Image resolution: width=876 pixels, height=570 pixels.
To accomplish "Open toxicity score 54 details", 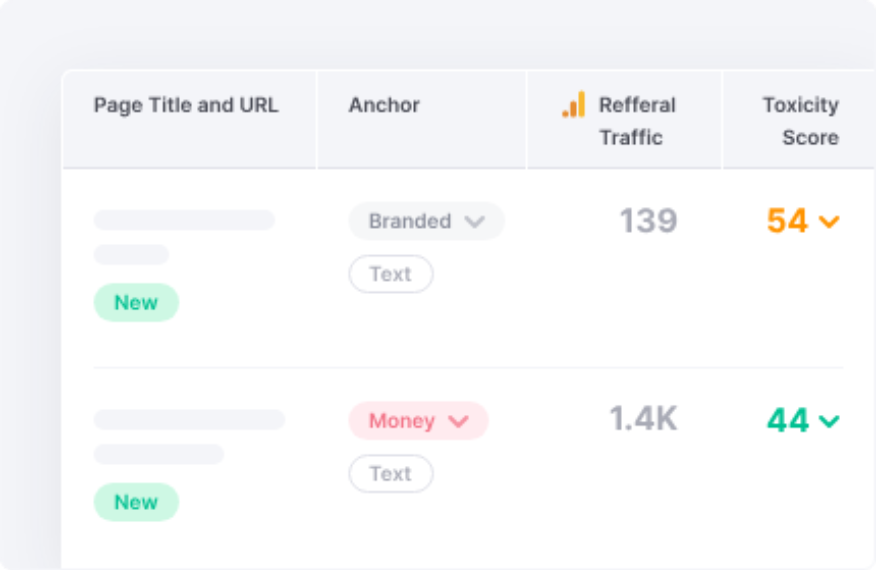I will pos(787,221).
